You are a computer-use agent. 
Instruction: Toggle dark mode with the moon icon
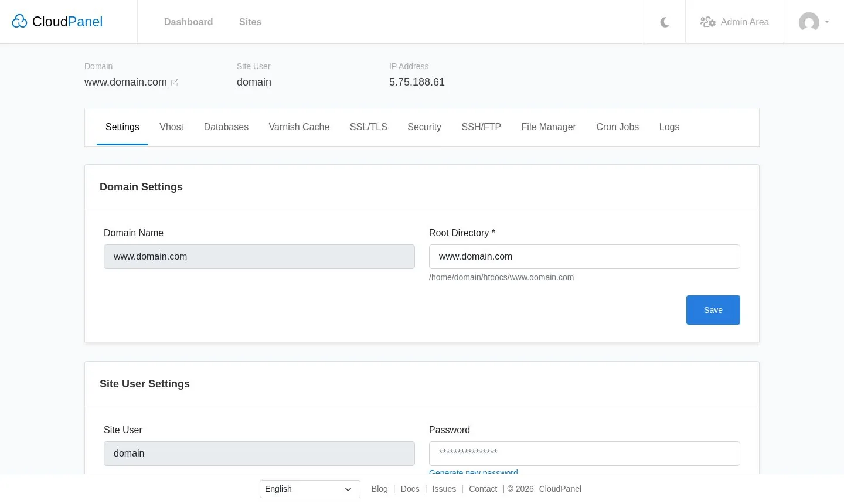pyautogui.click(x=665, y=22)
